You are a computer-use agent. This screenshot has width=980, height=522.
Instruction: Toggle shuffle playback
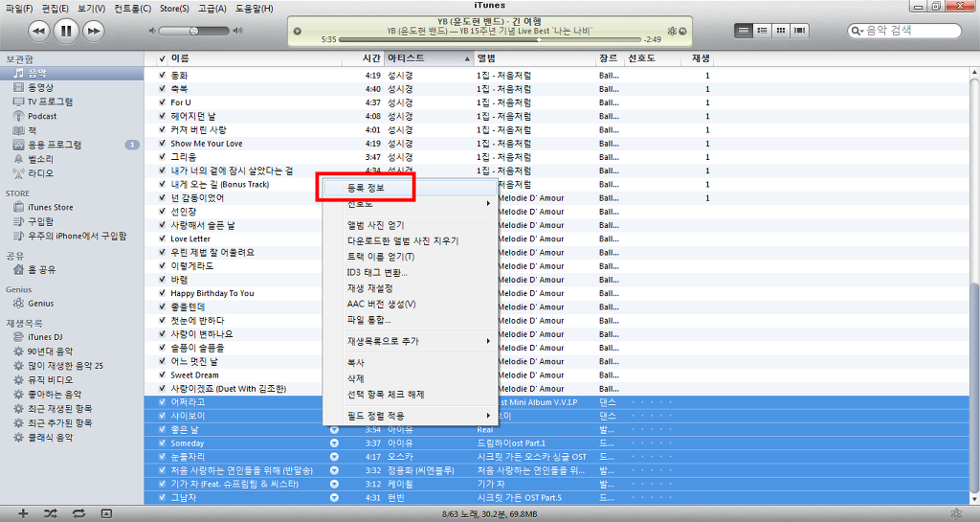51,513
